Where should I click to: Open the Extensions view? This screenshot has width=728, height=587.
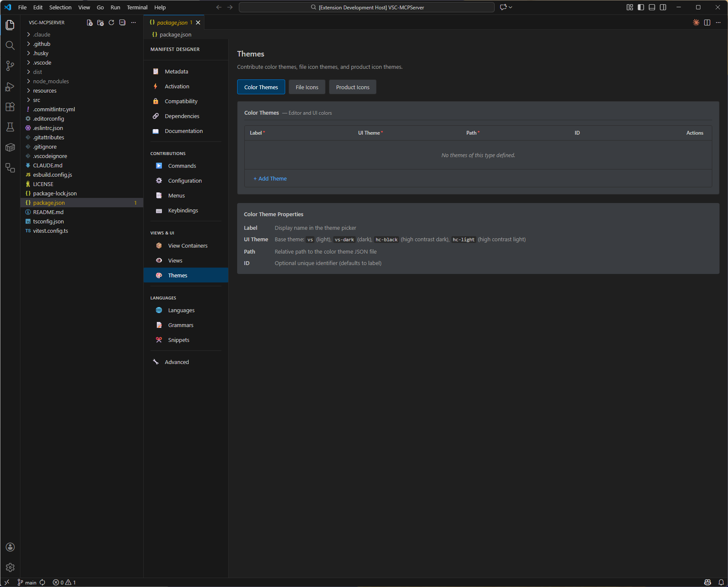pyautogui.click(x=10, y=107)
